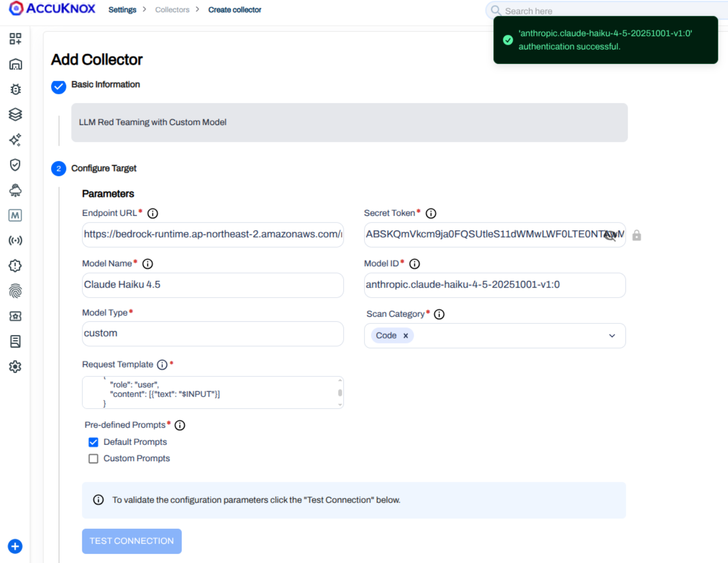Click the blue plus button in sidebar
728x563 pixels.
click(15, 546)
